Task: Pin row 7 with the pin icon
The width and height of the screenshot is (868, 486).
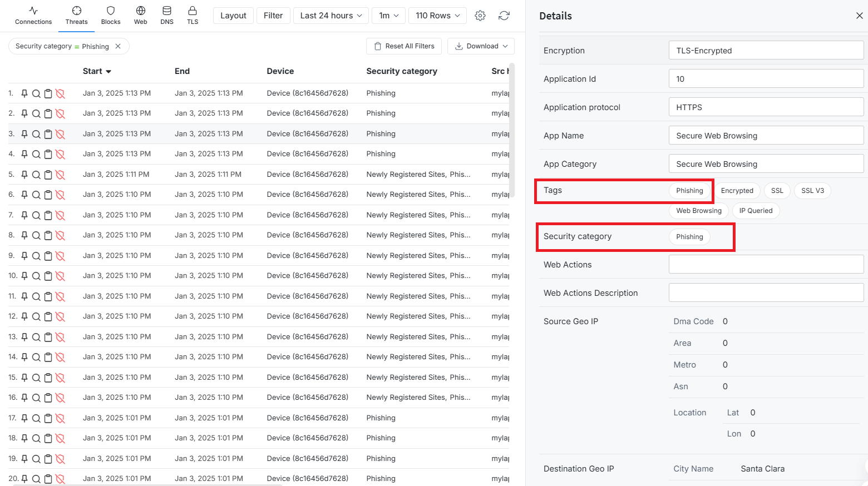Action: (24, 215)
